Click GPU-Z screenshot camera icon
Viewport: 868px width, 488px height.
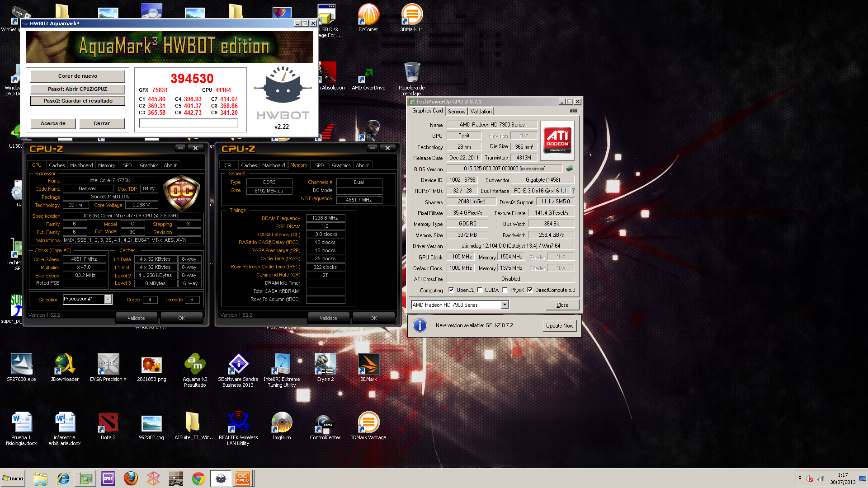coord(573,111)
